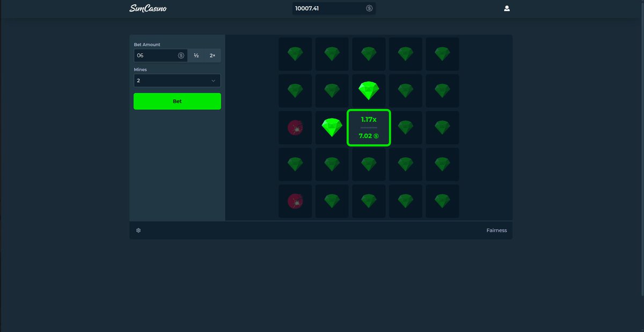644x332 pixels.
Task: Click the "Bet Amount" label
Action: [x=147, y=45]
